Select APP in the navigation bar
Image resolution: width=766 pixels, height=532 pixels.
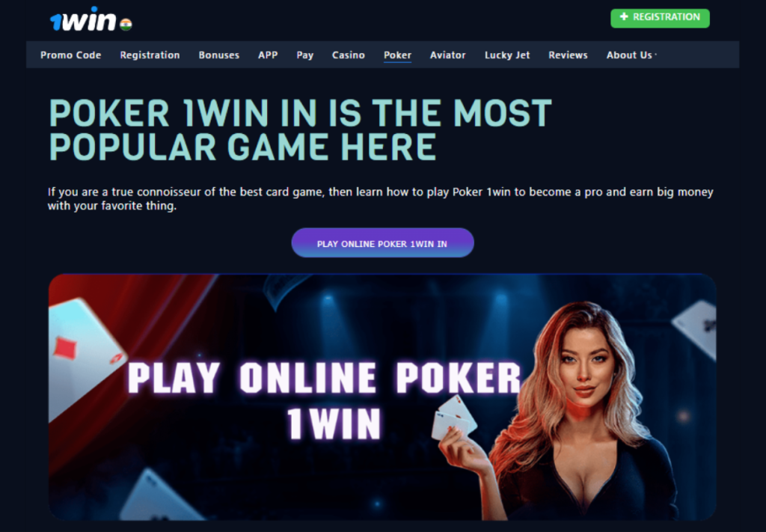pyautogui.click(x=268, y=55)
